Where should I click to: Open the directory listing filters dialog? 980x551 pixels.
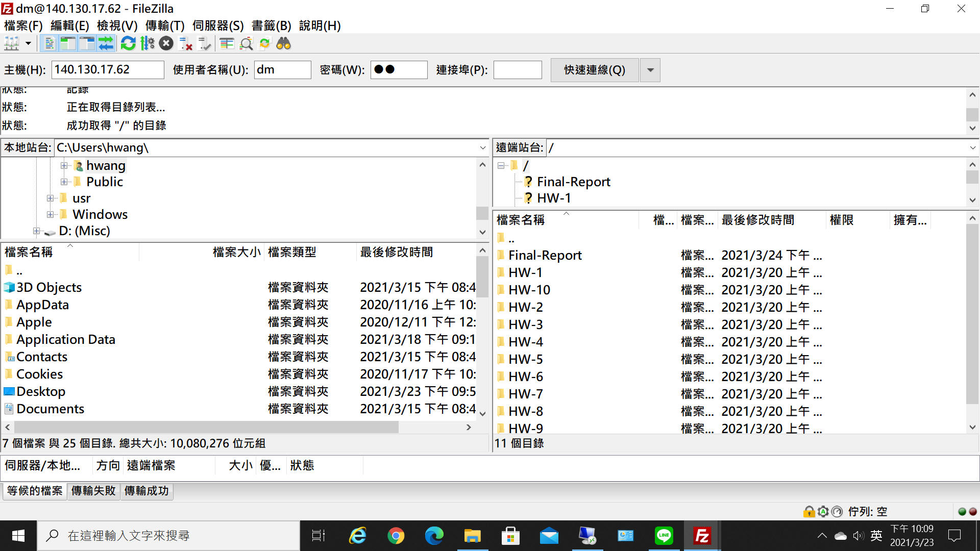(x=227, y=44)
